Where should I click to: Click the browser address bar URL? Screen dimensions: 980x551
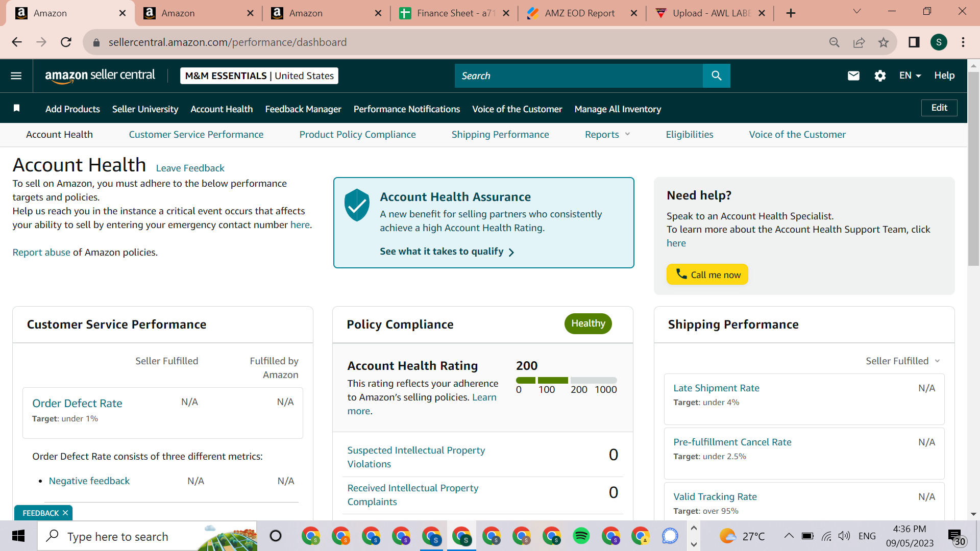pyautogui.click(x=228, y=42)
